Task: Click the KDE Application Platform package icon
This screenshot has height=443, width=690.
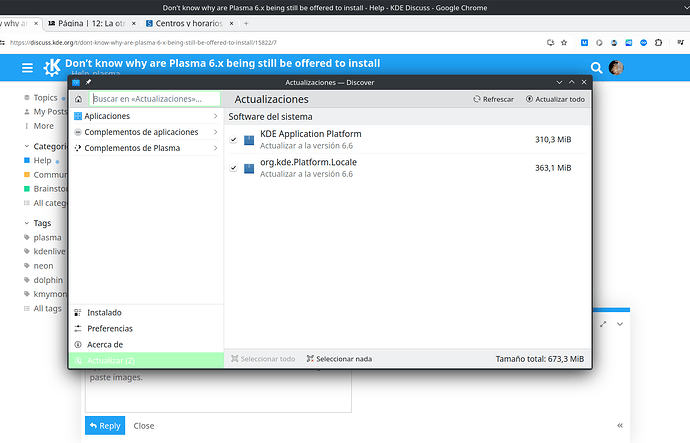Action: 249,140
